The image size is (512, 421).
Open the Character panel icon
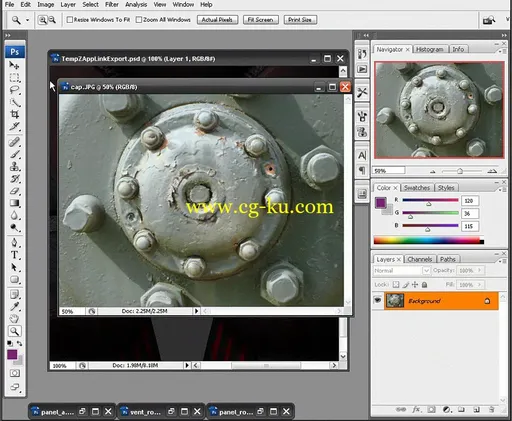[x=362, y=155]
